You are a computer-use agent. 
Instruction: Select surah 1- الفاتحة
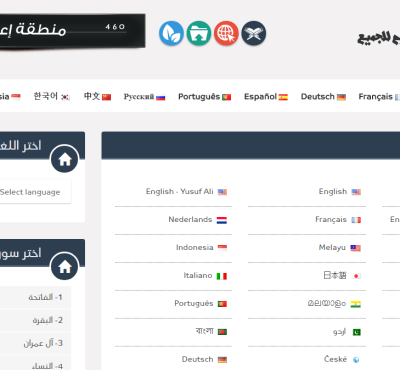[x=35, y=297]
